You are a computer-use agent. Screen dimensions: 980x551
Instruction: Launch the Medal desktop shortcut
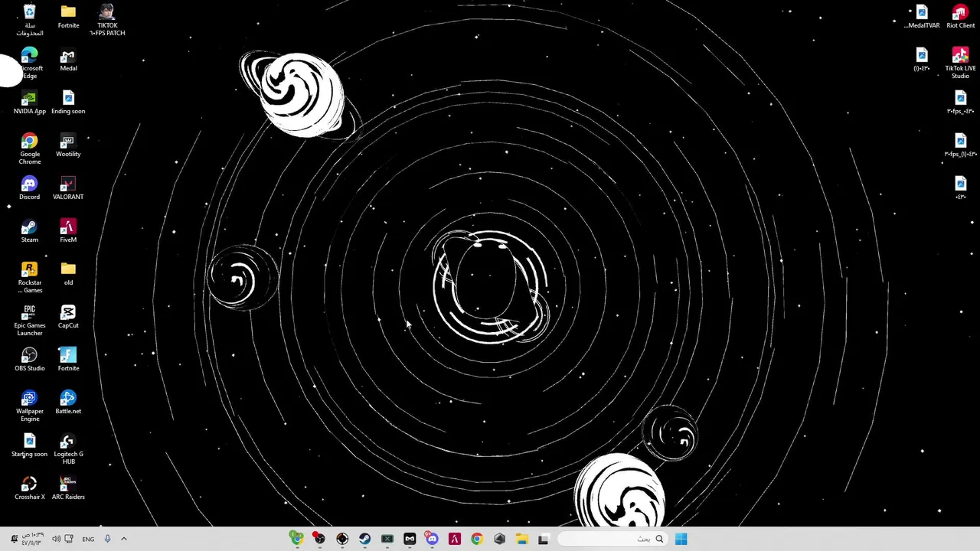coord(68,60)
